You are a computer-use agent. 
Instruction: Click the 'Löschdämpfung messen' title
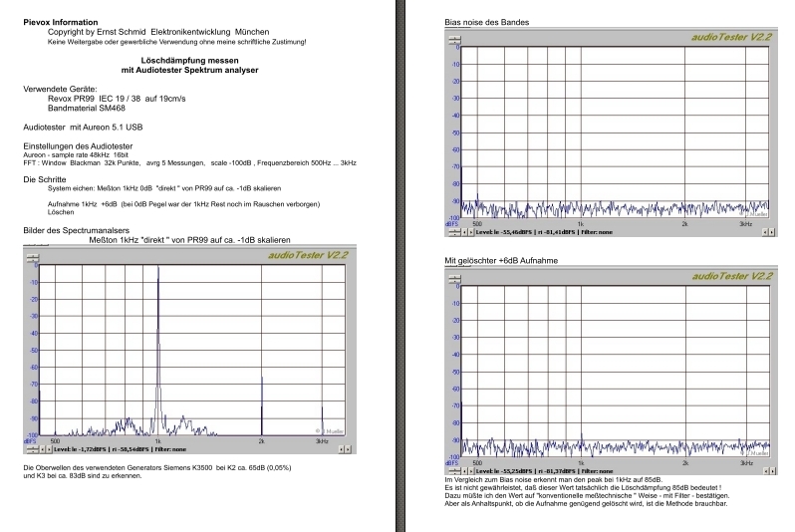[189, 61]
